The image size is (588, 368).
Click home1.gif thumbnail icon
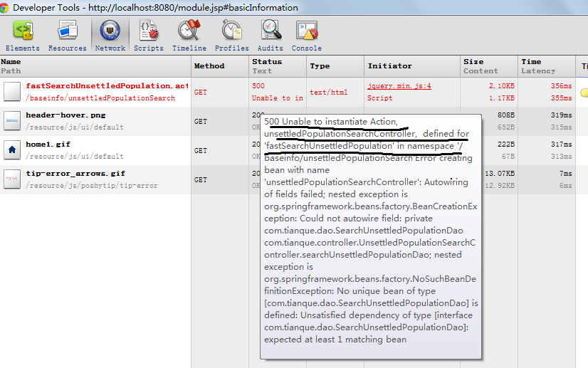click(12, 150)
